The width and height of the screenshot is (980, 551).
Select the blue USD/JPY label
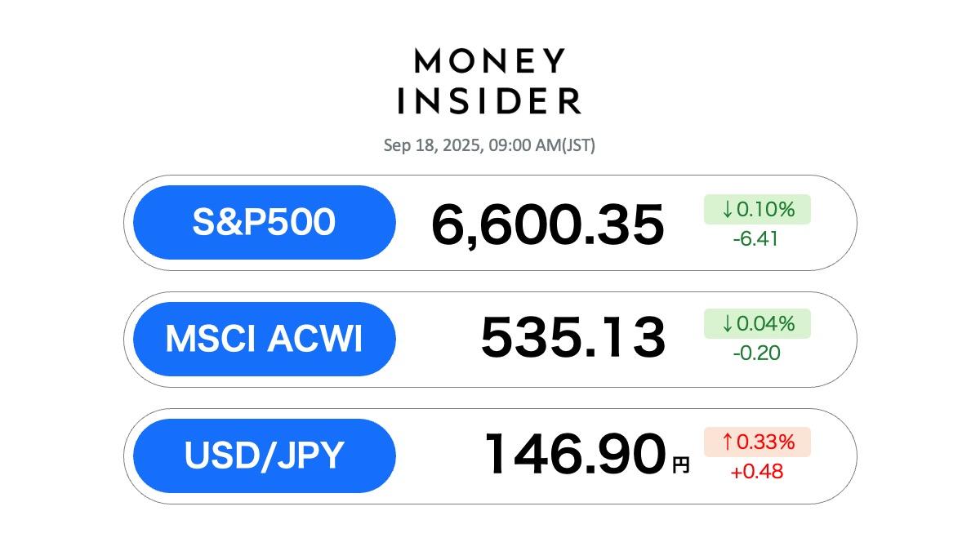click(264, 455)
